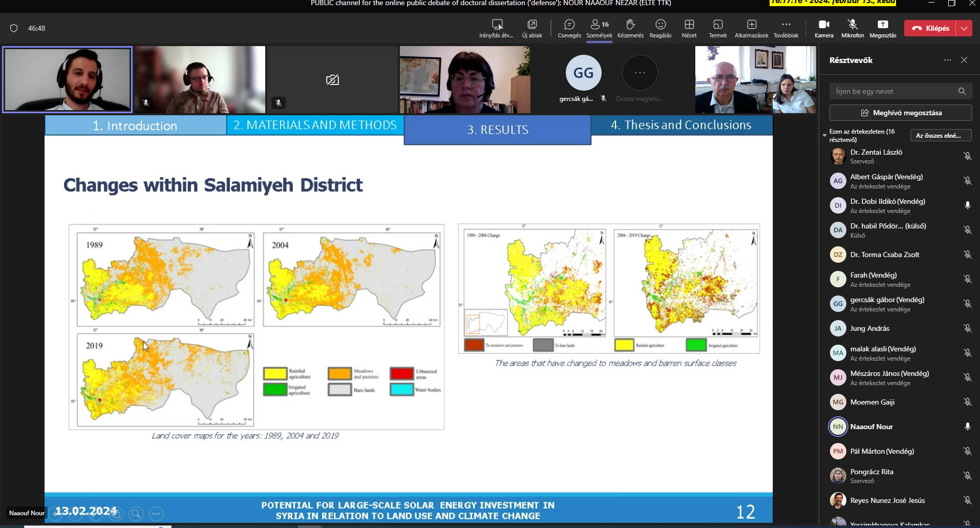Click the PM avatar of Pál Márton
This screenshot has width=980, height=528.
(838, 451)
